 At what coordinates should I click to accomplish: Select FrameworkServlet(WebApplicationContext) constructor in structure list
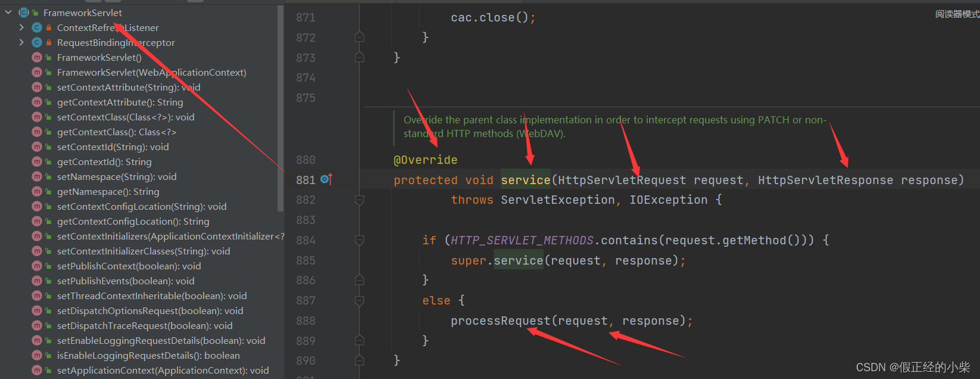[x=151, y=72]
